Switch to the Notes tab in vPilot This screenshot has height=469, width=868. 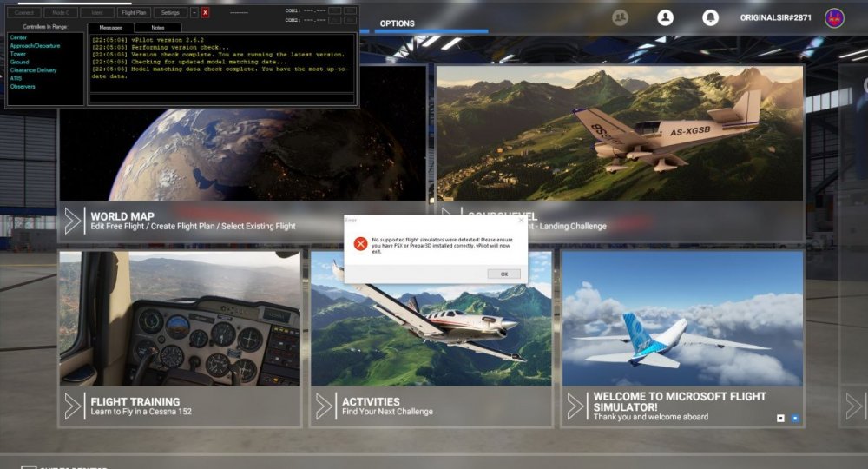(x=158, y=27)
